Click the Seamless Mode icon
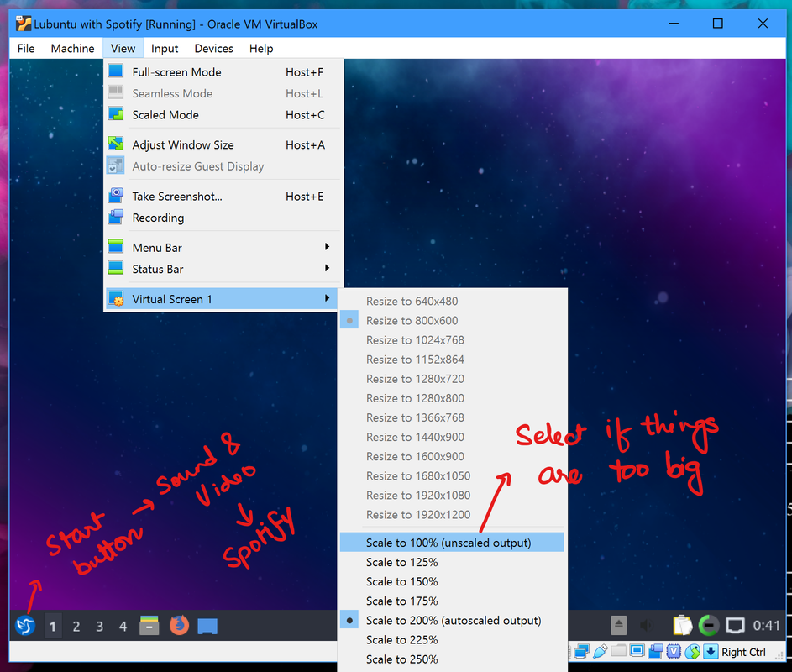 116,92
